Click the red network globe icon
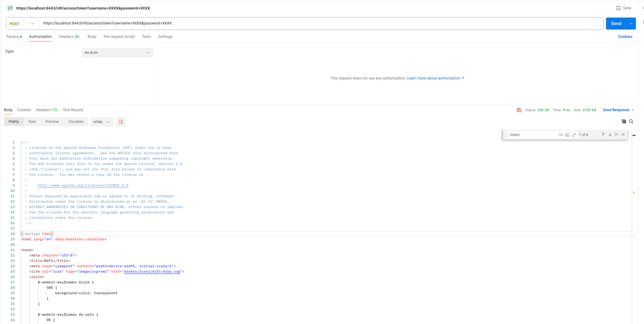This screenshot has width=644, height=324. click(519, 110)
